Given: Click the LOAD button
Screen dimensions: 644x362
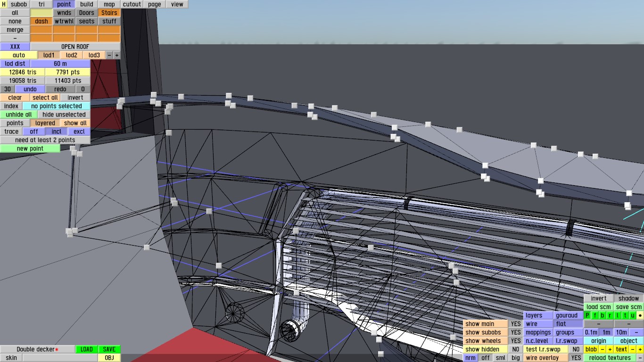Looking at the screenshot, I should (x=87, y=349).
